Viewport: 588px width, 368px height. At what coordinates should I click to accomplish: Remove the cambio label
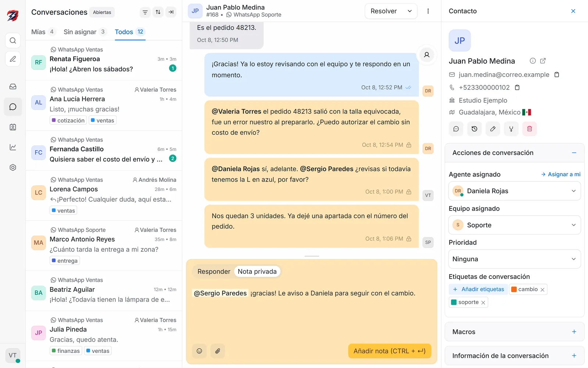(x=542, y=290)
